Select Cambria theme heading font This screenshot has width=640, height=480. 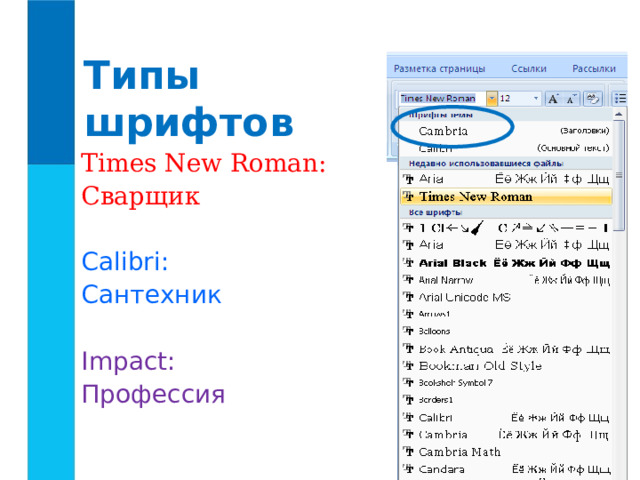pyautogui.click(x=505, y=131)
